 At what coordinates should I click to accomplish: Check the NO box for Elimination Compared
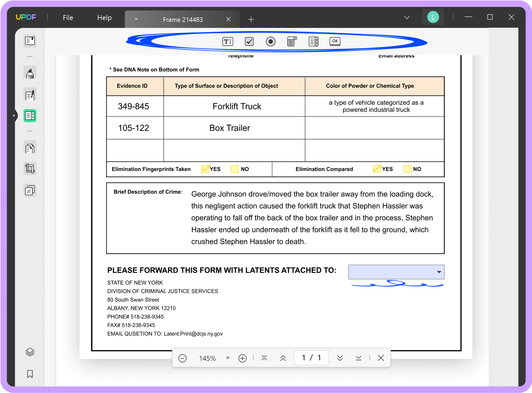(x=407, y=169)
